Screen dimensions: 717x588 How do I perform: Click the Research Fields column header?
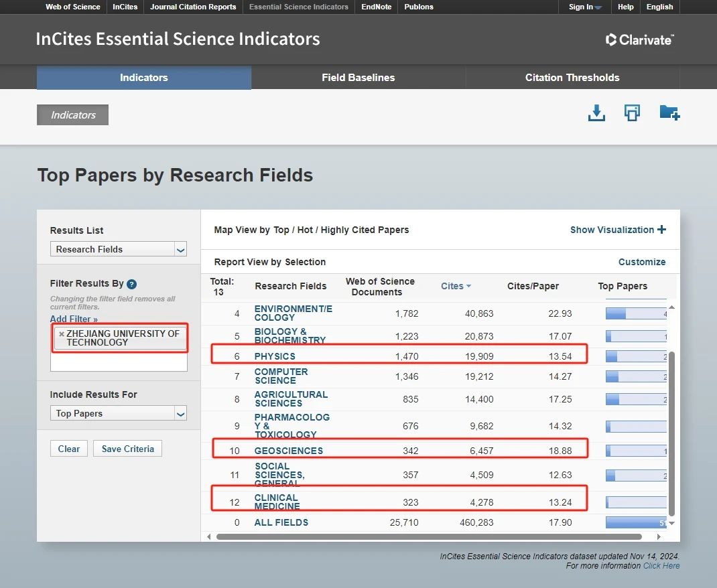point(290,286)
